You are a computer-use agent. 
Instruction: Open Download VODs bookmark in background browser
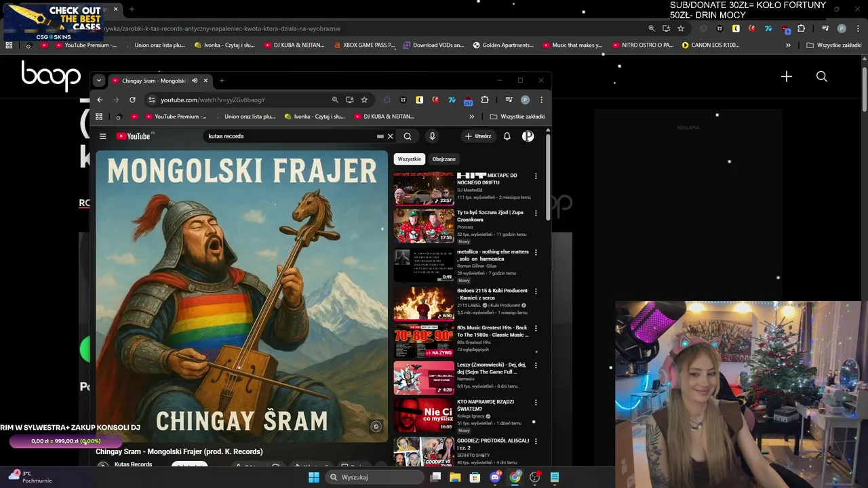point(433,45)
